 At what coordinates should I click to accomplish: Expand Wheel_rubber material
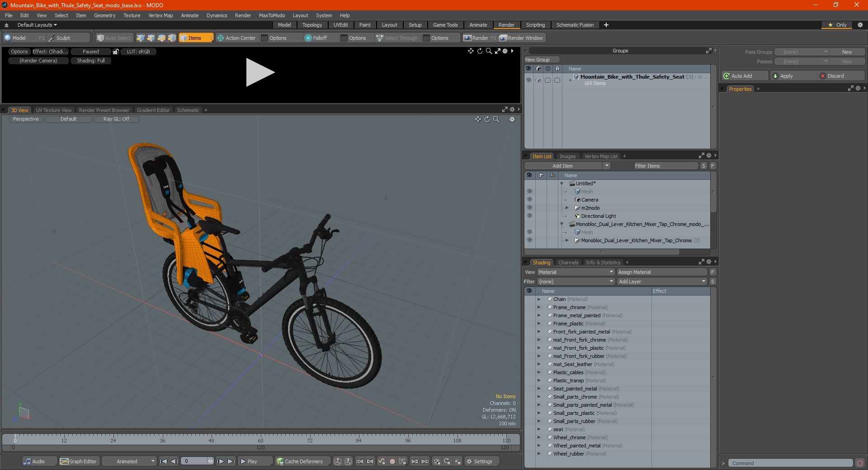tap(539, 454)
